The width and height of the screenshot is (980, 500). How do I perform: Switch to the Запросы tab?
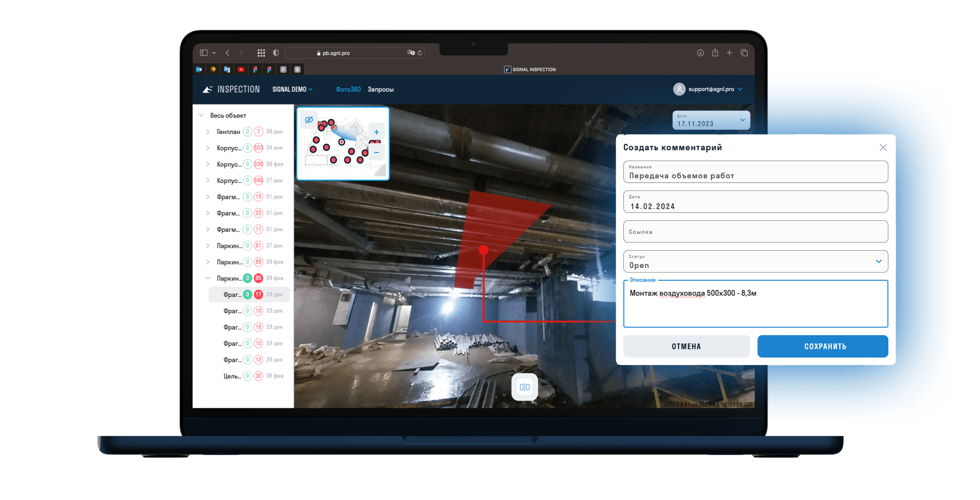(381, 89)
